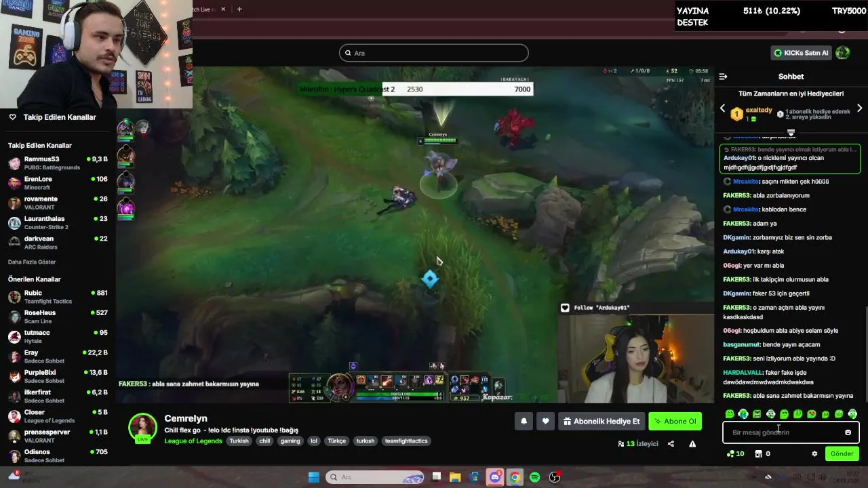Viewport: 868px width, 488px height.
Task: Open ErenLore channel in the sidebar
Action: pos(58,183)
